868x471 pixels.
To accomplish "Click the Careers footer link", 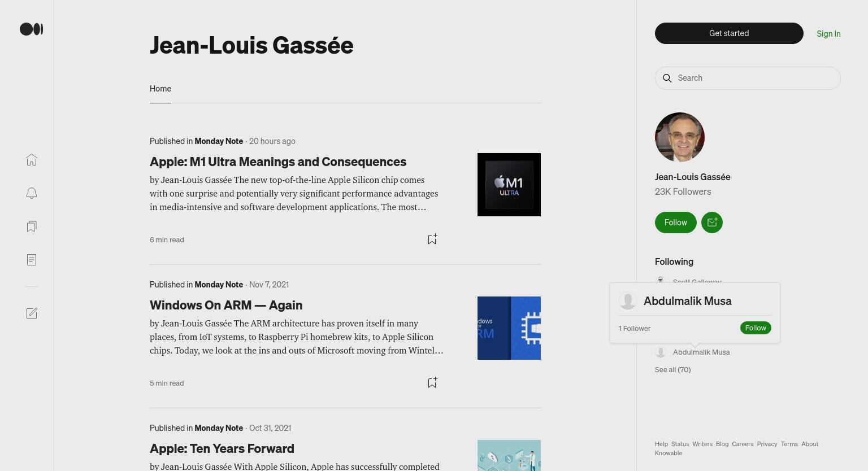I will tap(743, 444).
